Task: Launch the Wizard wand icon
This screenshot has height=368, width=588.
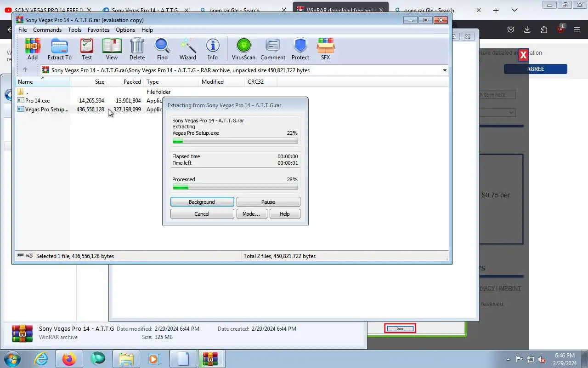Action: point(187,49)
